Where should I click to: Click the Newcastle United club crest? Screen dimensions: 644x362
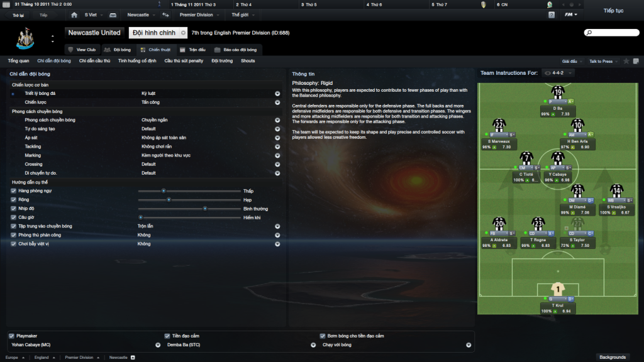[x=25, y=38]
